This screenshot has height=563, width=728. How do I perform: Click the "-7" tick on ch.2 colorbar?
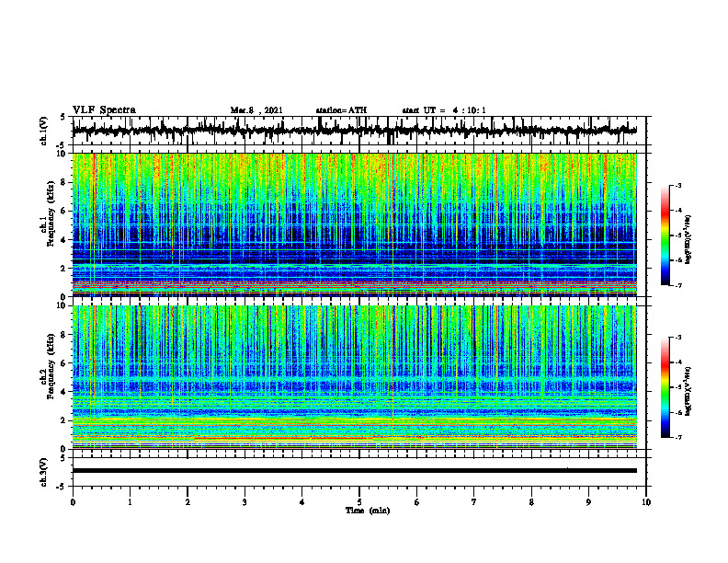678,437
